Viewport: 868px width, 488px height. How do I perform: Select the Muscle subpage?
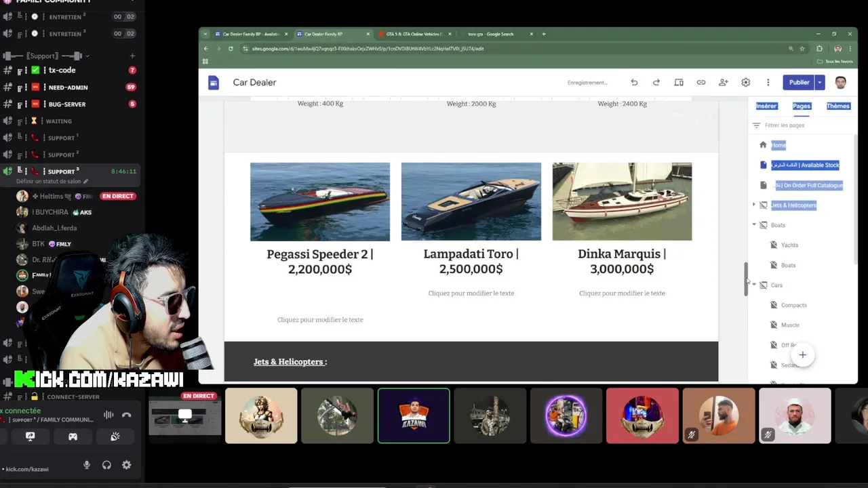point(790,325)
